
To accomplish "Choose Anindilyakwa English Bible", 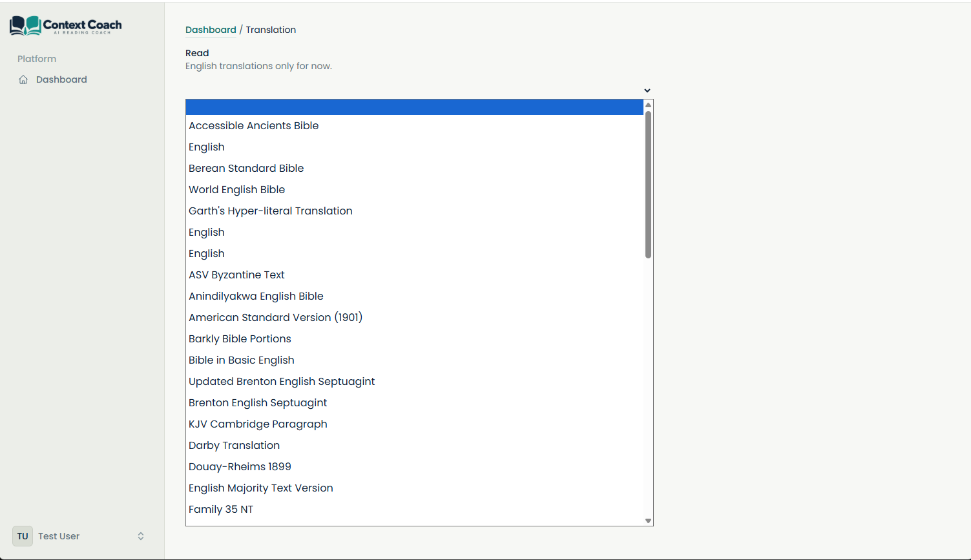I will [x=414, y=296].
